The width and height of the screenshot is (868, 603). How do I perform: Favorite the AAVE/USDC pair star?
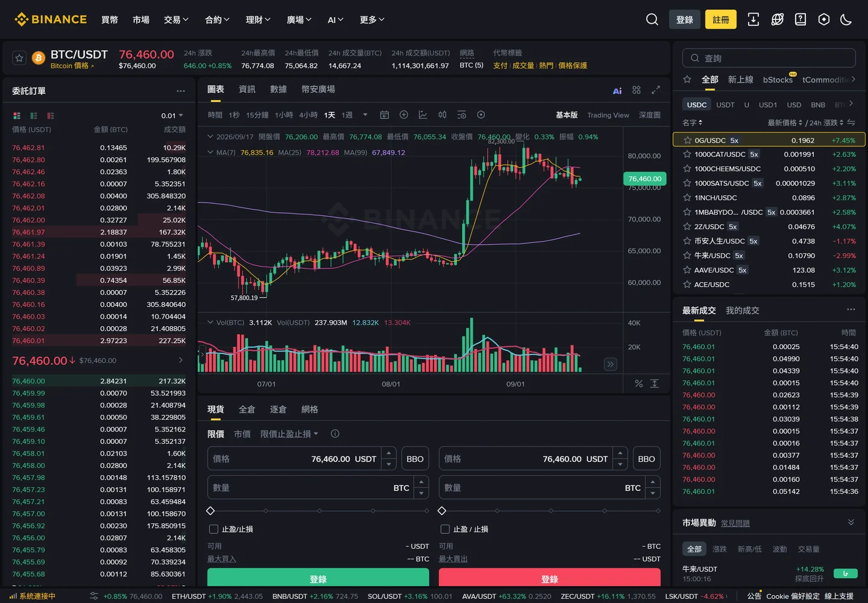687,270
